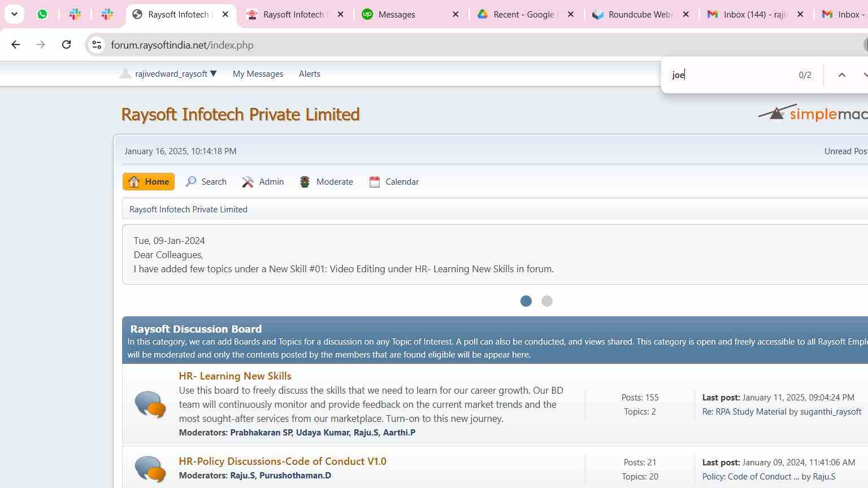The image size is (868, 488).
Task: Open the Calendar menu
Action: tap(394, 182)
